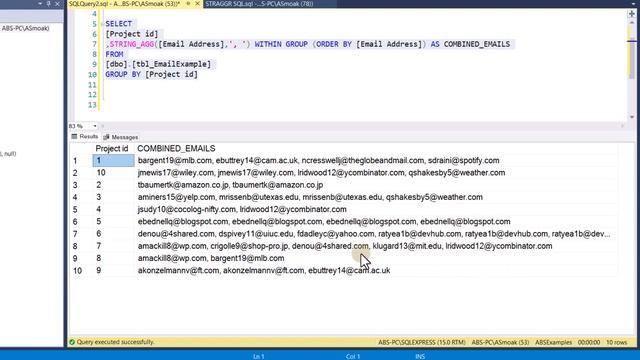Viewport: 640px width, 360px height.
Task: Click the editor scrollbar down arrow
Action: [x=632, y=117]
